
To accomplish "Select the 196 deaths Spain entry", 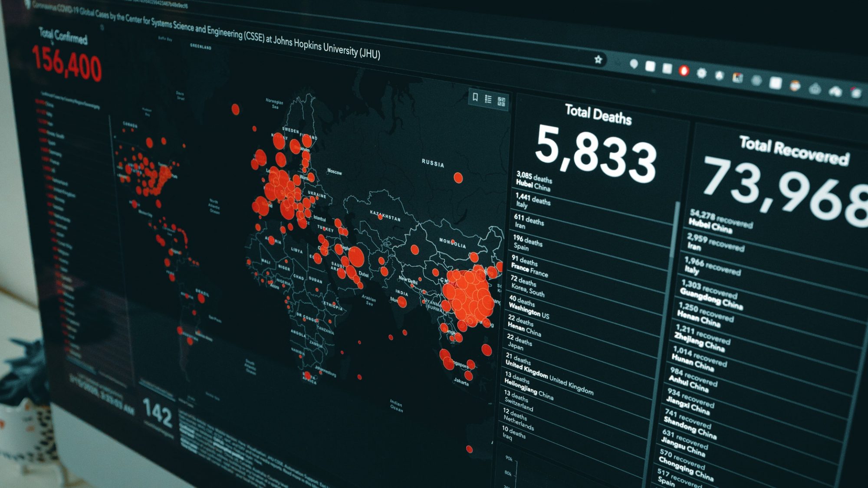I will [x=527, y=243].
